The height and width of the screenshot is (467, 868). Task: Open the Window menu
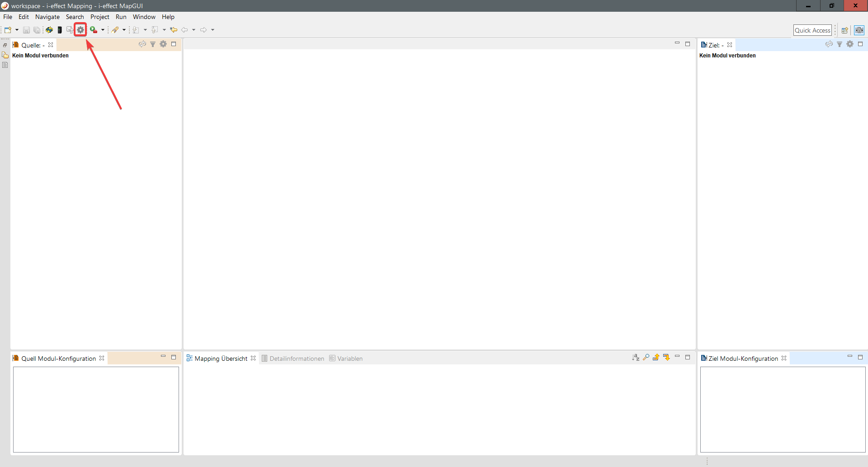144,17
